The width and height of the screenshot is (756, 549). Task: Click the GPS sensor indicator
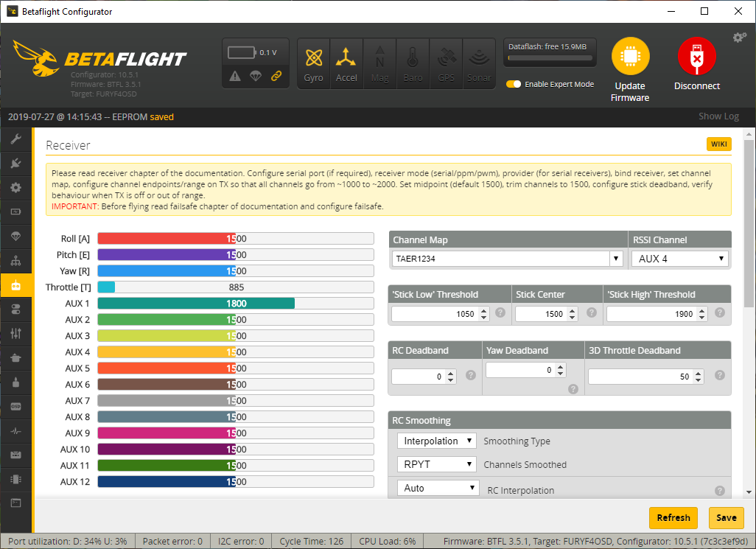point(446,63)
